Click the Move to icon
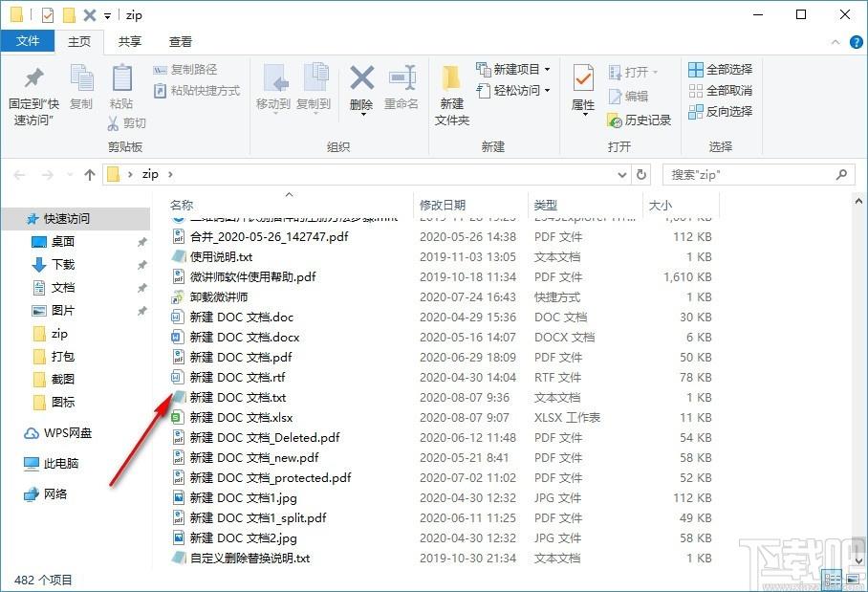 pyautogui.click(x=276, y=78)
